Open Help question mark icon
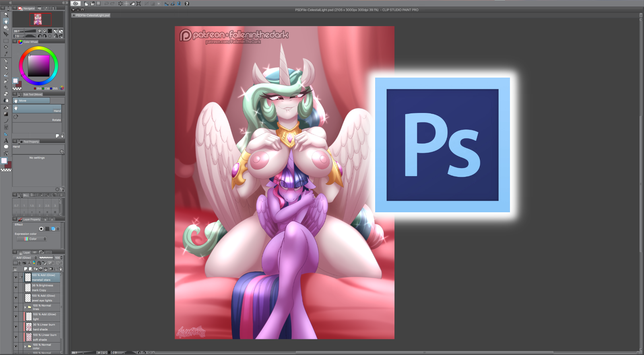 click(187, 4)
